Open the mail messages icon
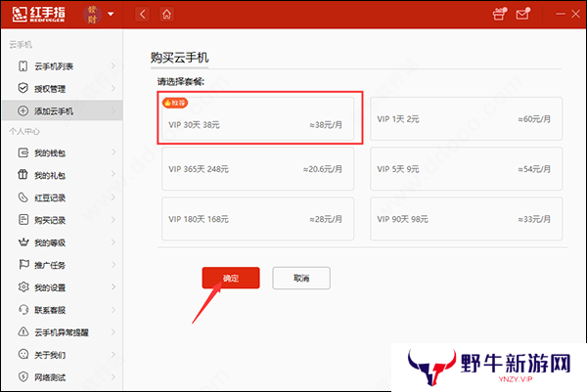587x392 pixels. (x=523, y=15)
